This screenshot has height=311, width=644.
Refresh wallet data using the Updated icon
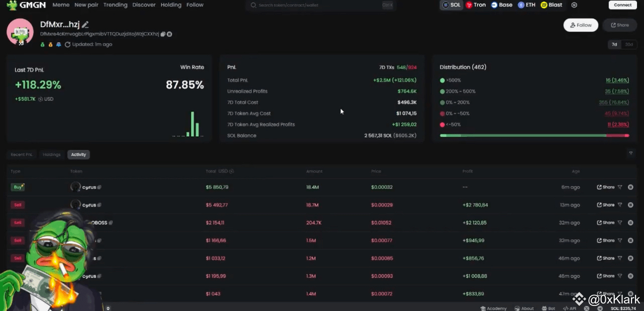tap(68, 45)
